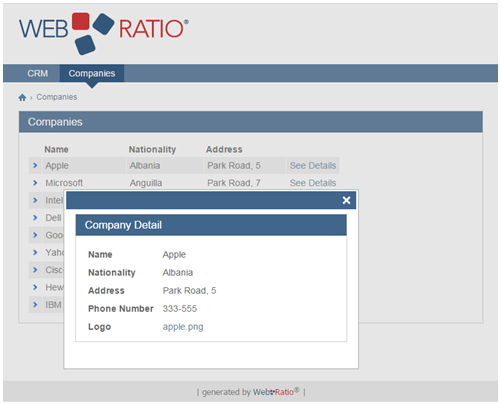The height and width of the screenshot is (404, 501).
Task: Click the Phone Number label
Action: (121, 309)
